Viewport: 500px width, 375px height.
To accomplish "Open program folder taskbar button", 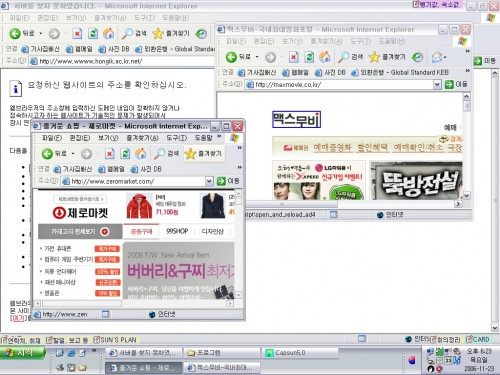I will 222,353.
